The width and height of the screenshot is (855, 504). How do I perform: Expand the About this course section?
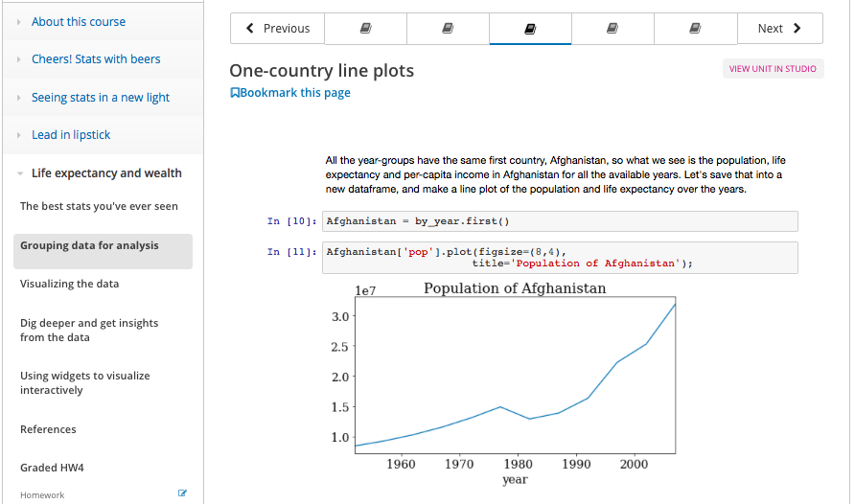(78, 22)
